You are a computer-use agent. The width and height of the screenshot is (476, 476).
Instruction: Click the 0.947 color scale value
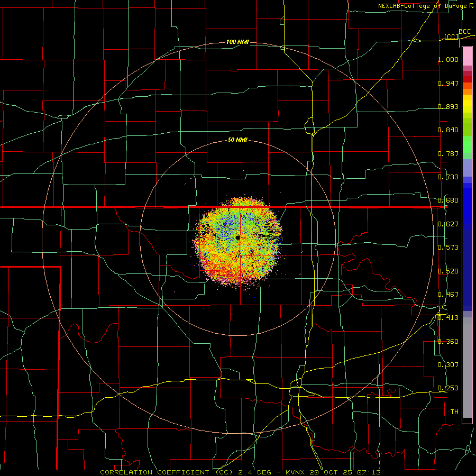coord(448,83)
